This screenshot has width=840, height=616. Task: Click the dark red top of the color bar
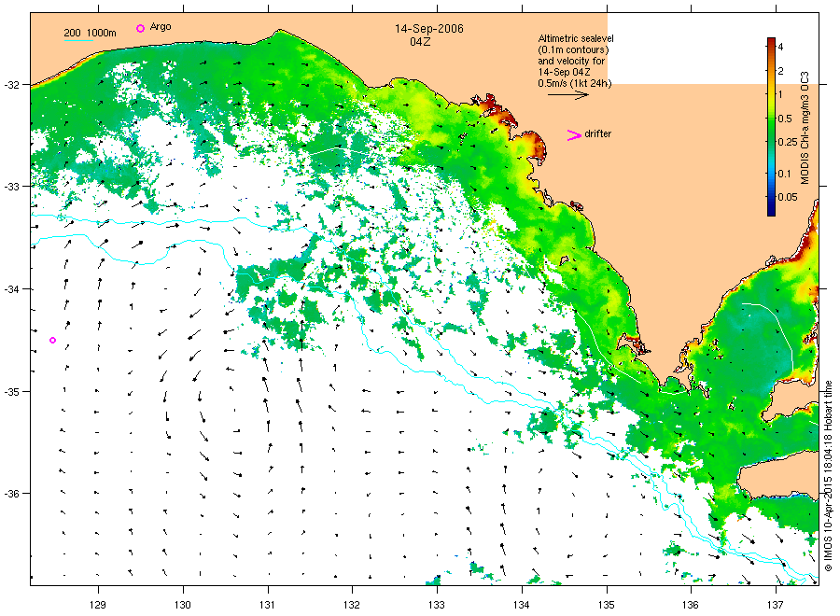coord(771,42)
